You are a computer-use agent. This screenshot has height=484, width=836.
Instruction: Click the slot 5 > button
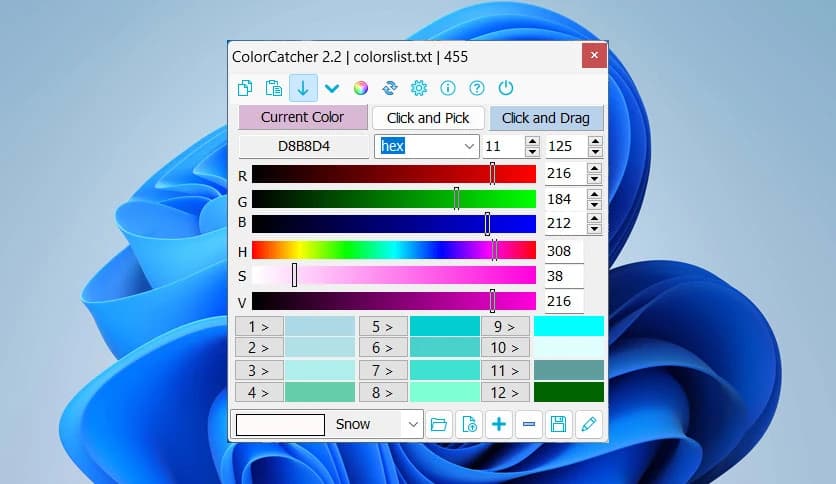tap(383, 326)
